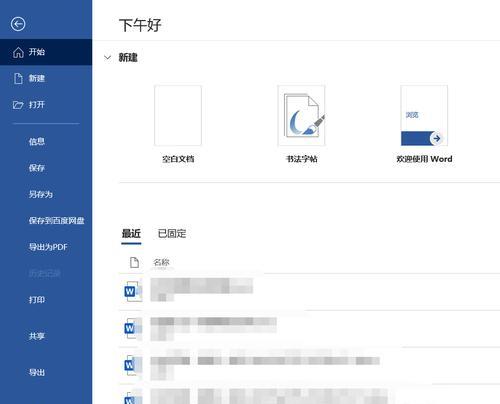The image size is (500, 404).
Task: Click 保存到百度网盘
Action: tap(56, 220)
